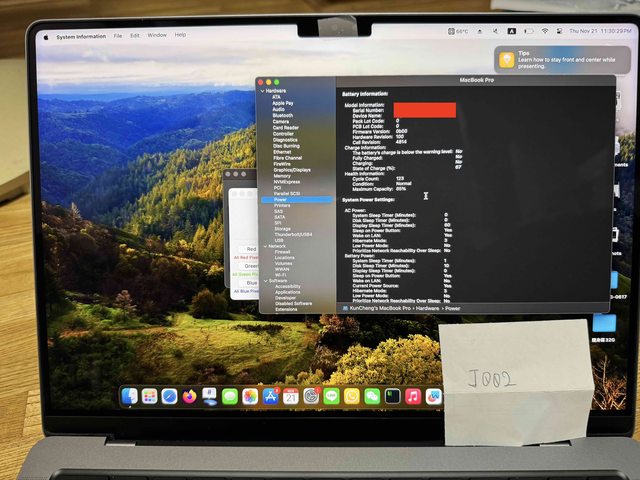Open the App Store dock icon

(270, 397)
